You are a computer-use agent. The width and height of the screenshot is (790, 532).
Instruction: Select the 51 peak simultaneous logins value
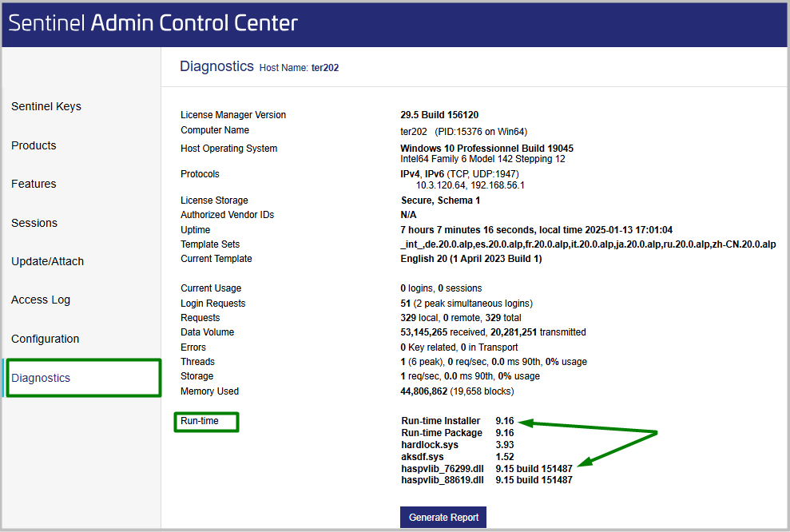coord(466,304)
